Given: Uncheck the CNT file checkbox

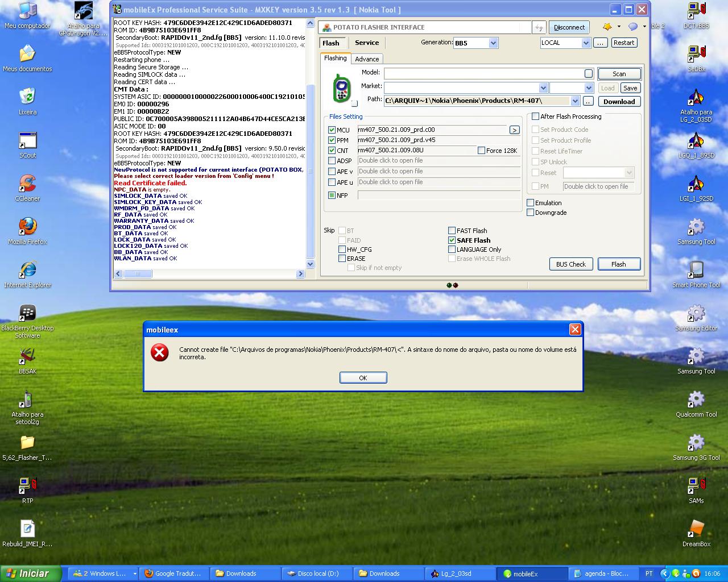Looking at the screenshot, I should pos(332,151).
